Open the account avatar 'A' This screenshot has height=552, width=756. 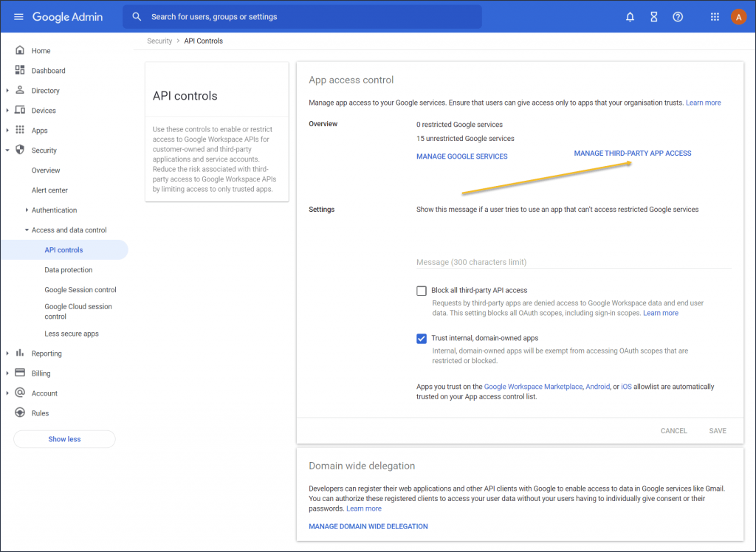[738, 17]
